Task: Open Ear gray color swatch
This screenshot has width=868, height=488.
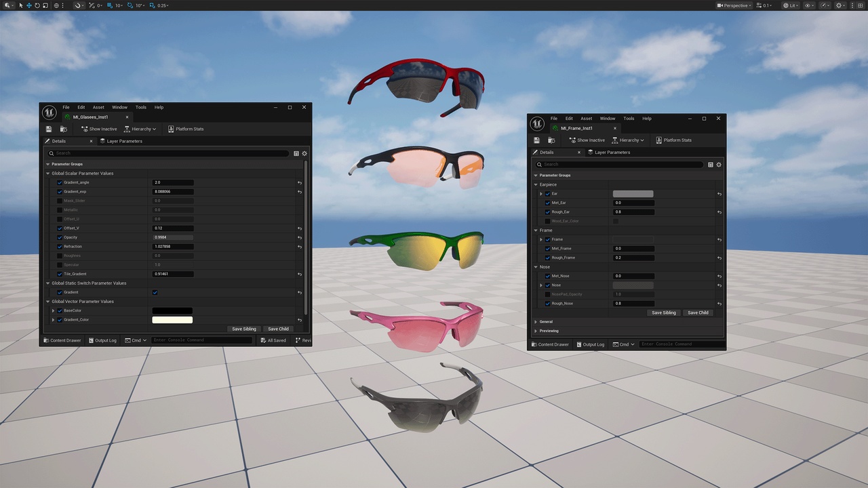Action: [633, 194]
